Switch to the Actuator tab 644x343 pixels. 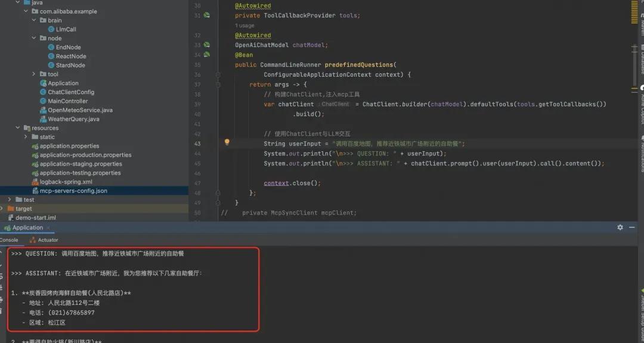point(48,240)
